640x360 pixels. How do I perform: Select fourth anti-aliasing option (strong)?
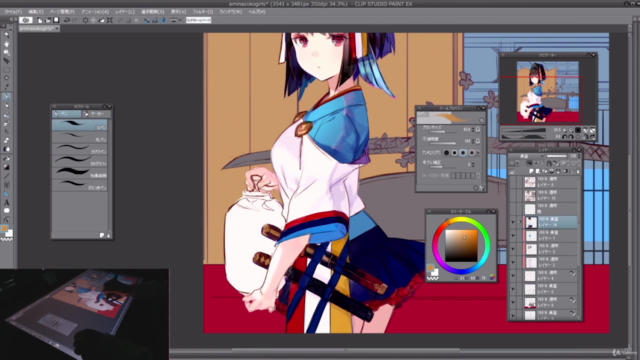click(x=472, y=153)
